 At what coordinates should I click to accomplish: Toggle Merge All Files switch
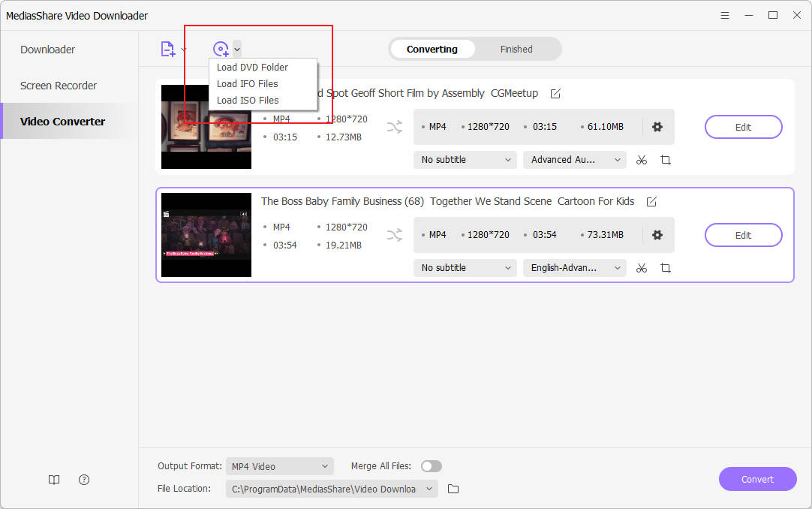[431, 466]
